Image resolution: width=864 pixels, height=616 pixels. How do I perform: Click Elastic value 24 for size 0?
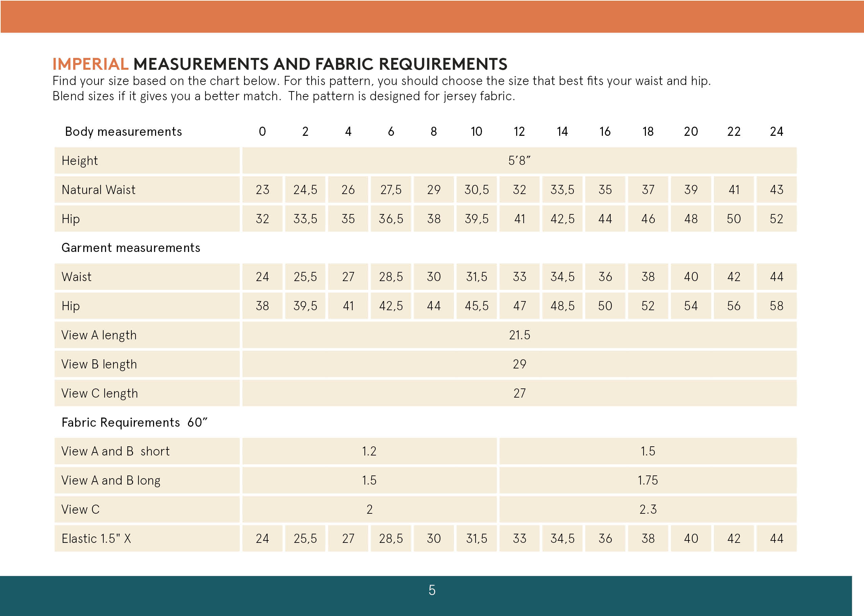[262, 539]
